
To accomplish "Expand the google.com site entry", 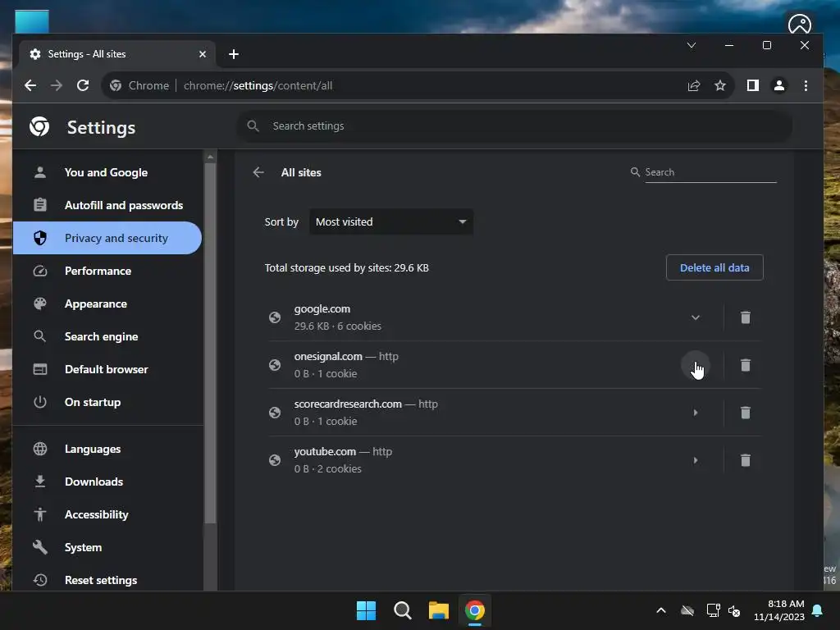I will (696, 317).
